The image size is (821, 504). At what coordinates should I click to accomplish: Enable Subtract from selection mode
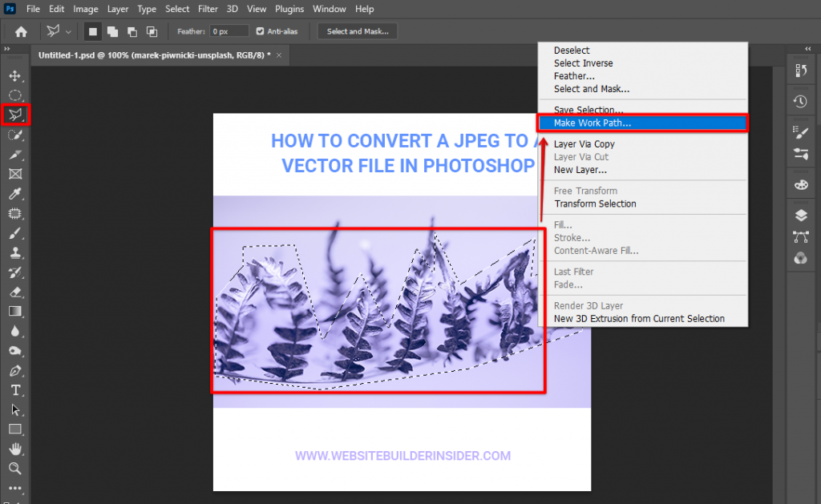point(132,31)
